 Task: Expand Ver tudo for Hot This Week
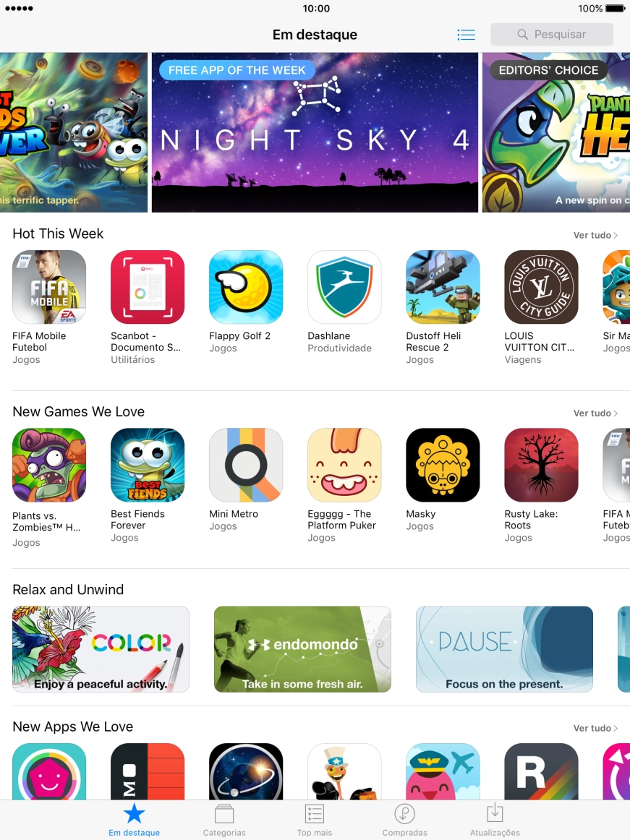click(595, 235)
